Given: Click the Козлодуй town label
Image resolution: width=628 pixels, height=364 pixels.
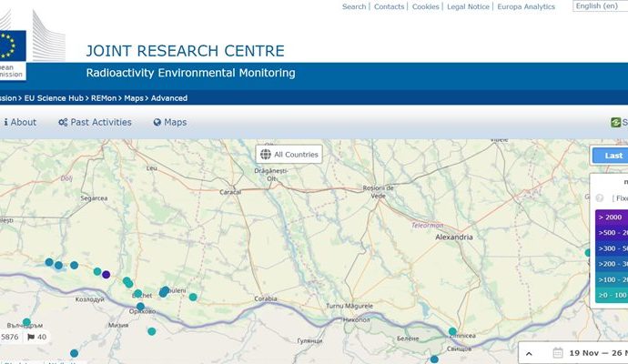Looking at the screenshot, I should 90,299.
